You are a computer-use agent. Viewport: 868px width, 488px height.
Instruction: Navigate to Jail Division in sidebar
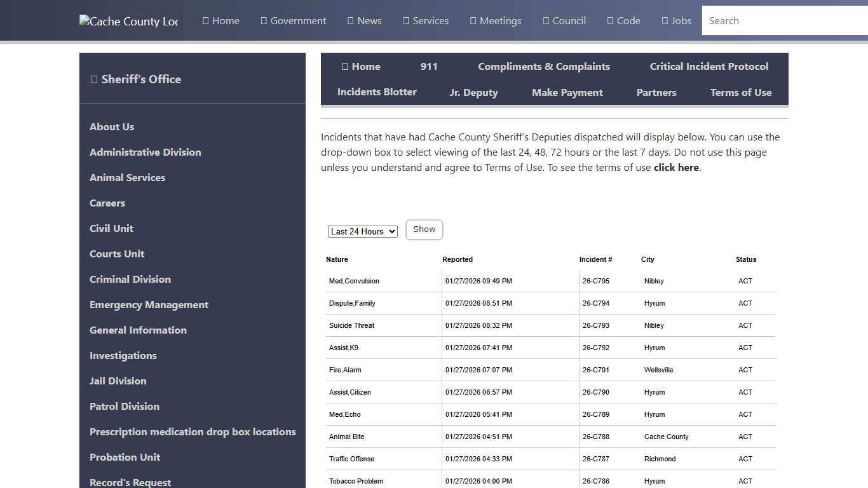coord(118,381)
